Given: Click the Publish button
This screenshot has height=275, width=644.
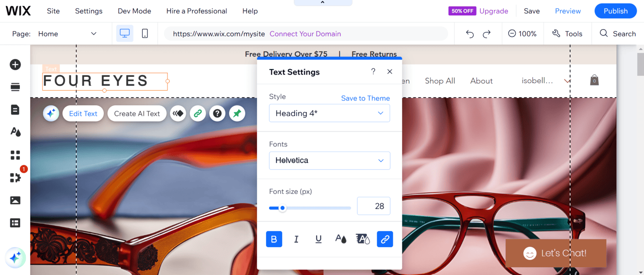Looking at the screenshot, I should click(x=615, y=11).
